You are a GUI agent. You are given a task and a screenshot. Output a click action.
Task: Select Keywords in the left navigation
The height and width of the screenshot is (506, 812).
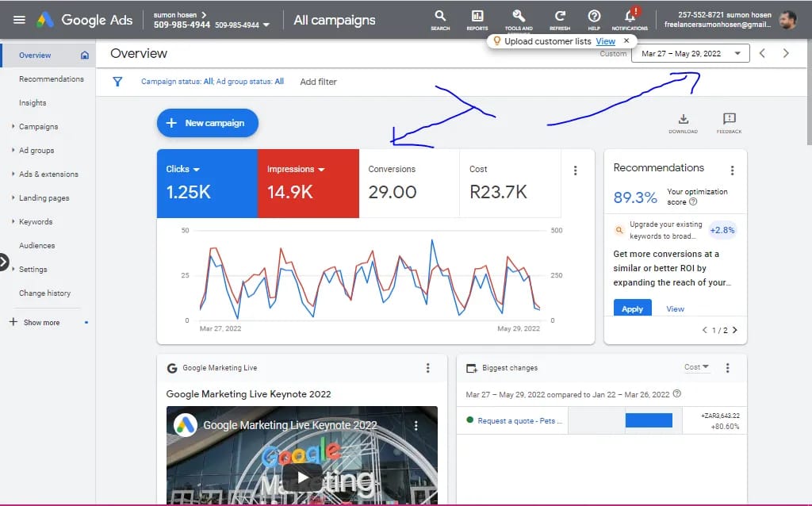tap(36, 222)
